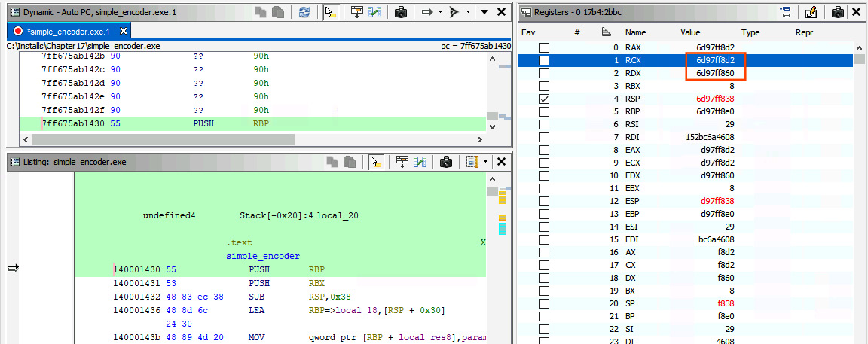Check the Fav box for RAX

[544, 47]
